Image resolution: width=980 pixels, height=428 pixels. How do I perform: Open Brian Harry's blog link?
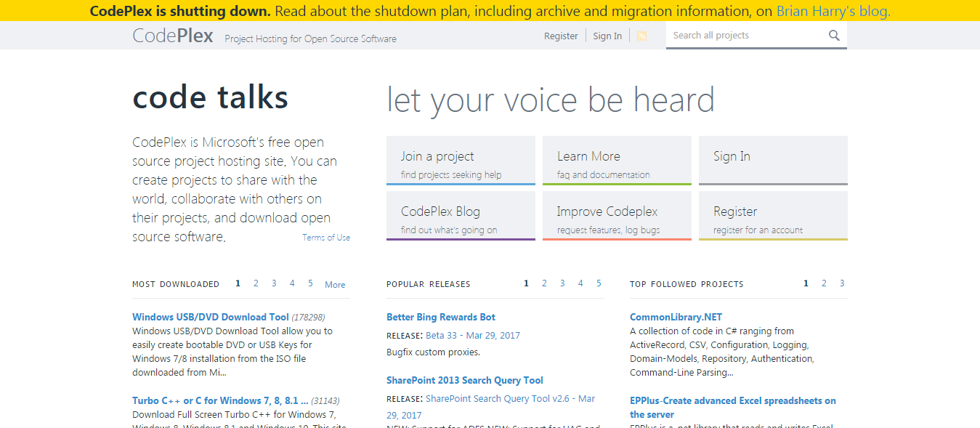833,11
